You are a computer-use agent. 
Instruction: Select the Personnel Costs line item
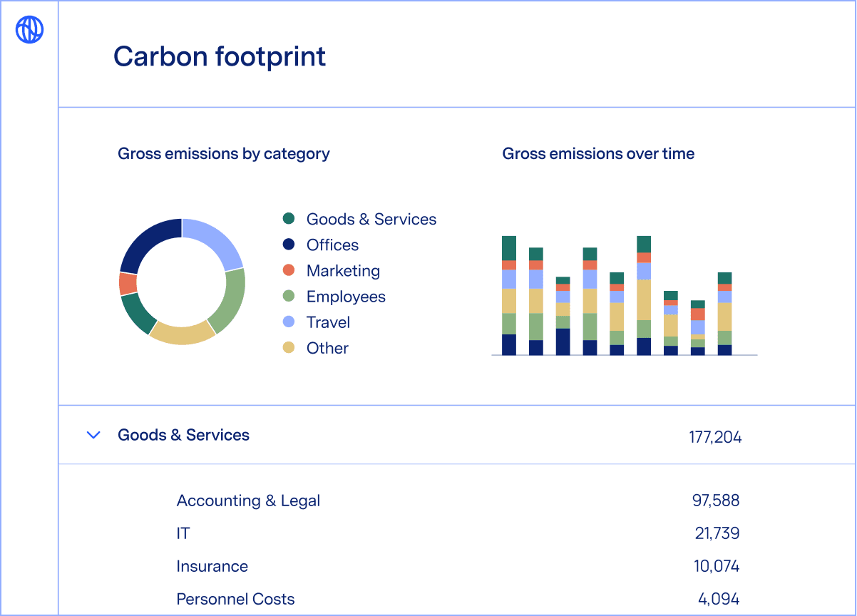click(x=235, y=599)
